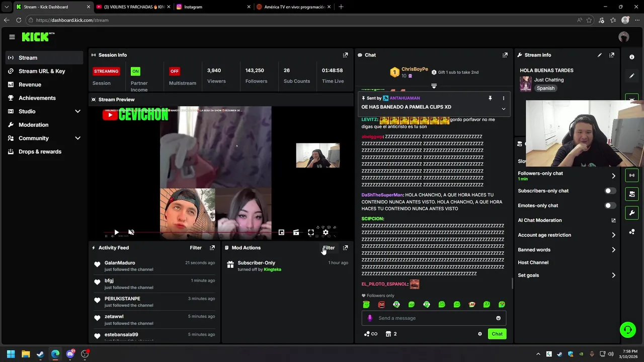Select the red angry emote in the quick emote row
The height and width of the screenshot is (362, 644).
coord(381,304)
